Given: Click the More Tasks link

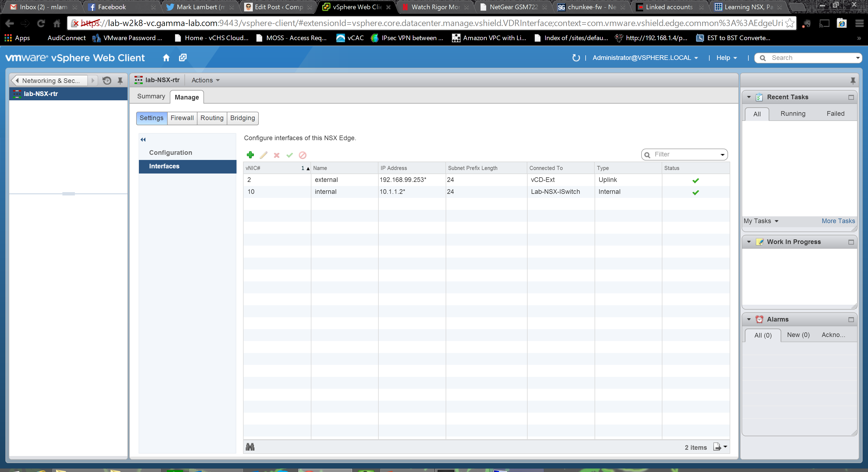Looking at the screenshot, I should click(x=838, y=221).
